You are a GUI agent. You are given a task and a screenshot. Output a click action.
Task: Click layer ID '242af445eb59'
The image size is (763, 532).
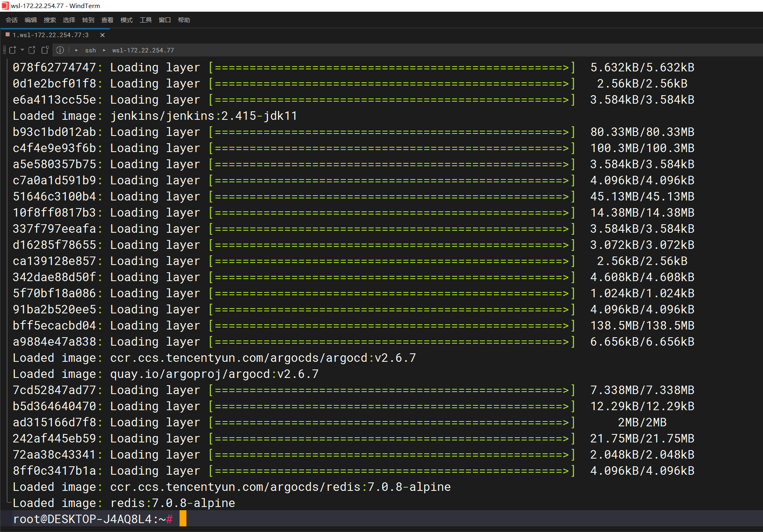pos(54,438)
